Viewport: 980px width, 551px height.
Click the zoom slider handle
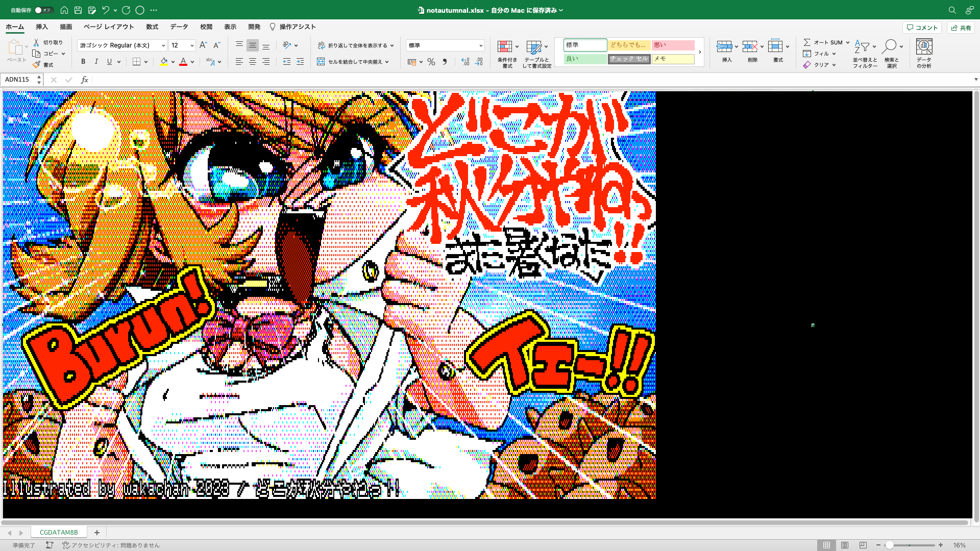point(889,545)
